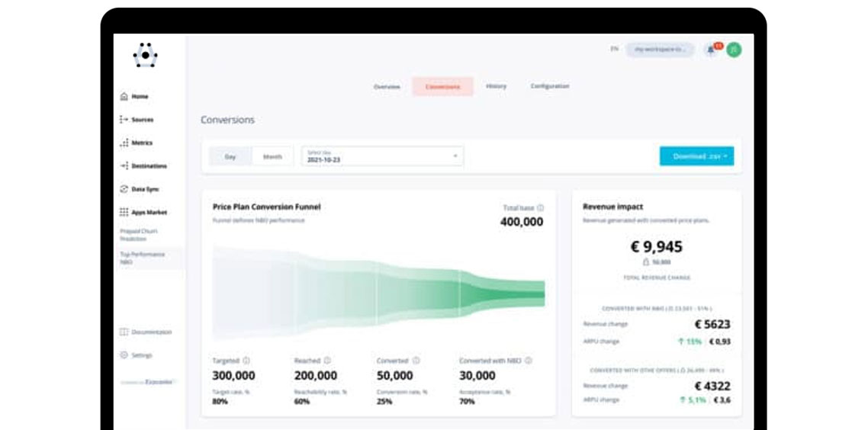Open the Sources sidebar item
The height and width of the screenshot is (430, 868).
tap(137, 120)
